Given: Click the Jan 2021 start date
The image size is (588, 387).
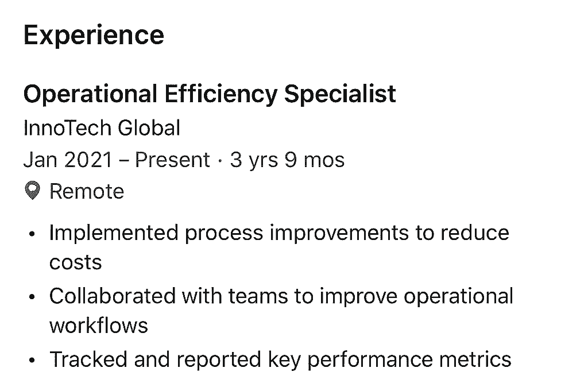Looking at the screenshot, I should (68, 160).
